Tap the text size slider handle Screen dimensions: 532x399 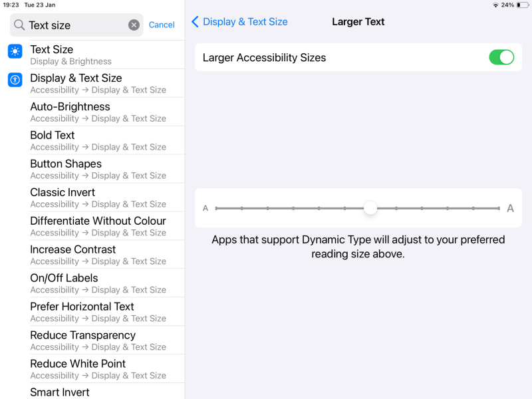tap(370, 208)
